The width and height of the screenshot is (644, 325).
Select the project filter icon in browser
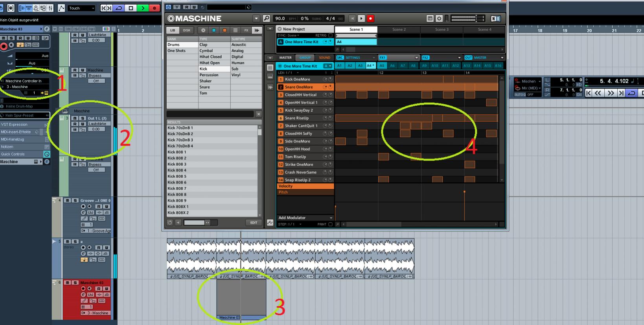coord(203,30)
